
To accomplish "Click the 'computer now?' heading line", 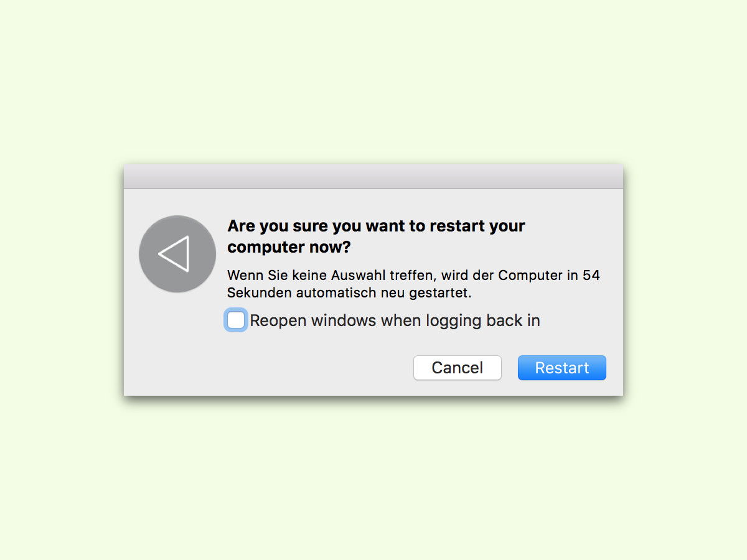I will click(289, 247).
